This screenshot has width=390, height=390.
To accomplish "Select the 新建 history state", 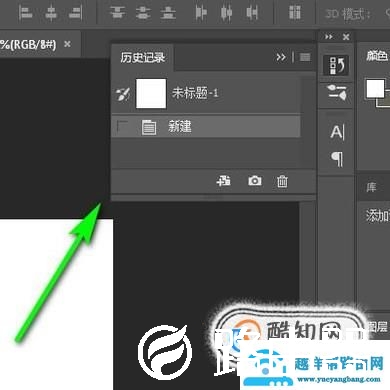I will pos(206,127).
